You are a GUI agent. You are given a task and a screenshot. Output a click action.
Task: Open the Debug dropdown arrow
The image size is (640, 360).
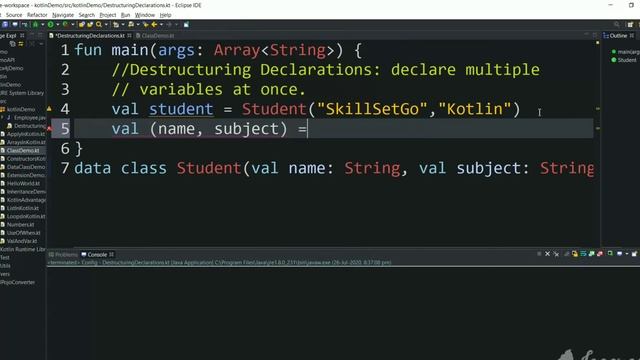click(42, 24)
